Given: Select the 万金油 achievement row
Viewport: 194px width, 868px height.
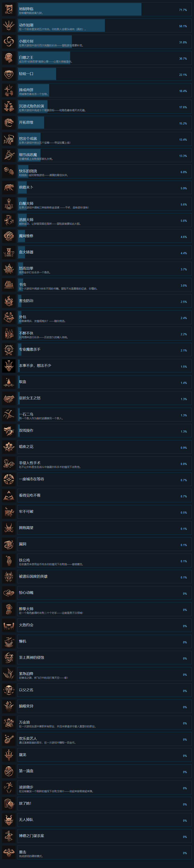Looking at the screenshot, I should pyautogui.click(x=104, y=722).
